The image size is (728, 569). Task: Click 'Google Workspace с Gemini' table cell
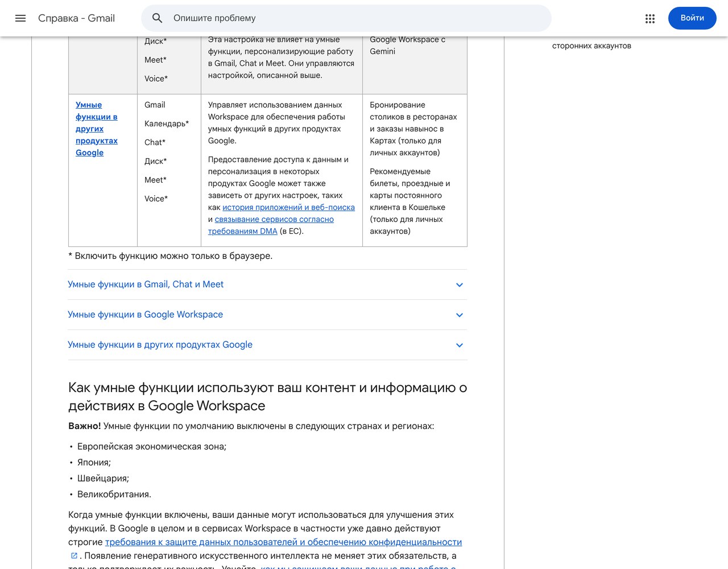[x=407, y=46]
